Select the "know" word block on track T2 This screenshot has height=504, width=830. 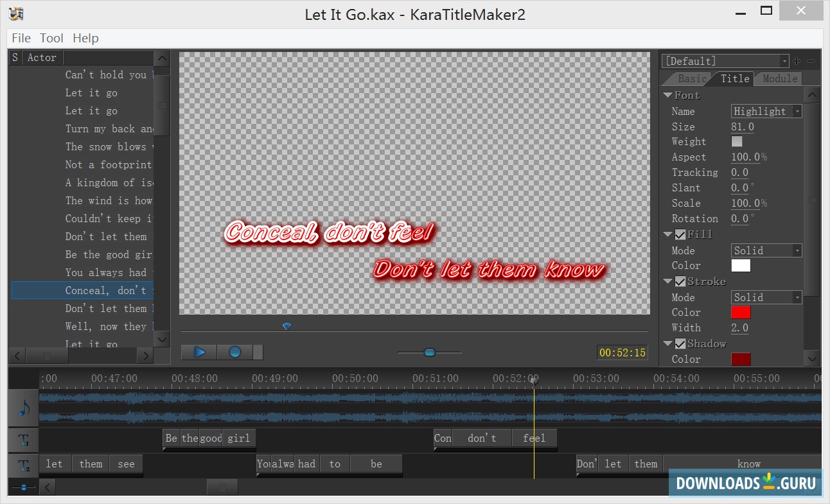click(x=742, y=464)
